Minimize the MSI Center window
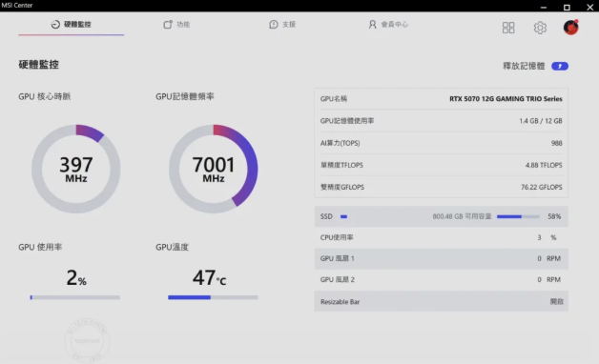Viewport: 599px width, 364px height. point(544,7)
